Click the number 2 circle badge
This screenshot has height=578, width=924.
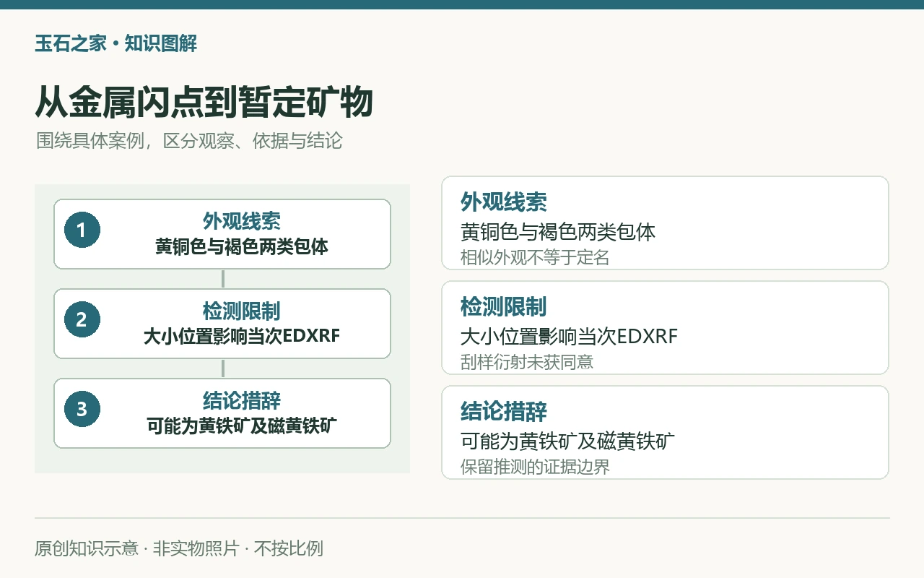pyautogui.click(x=82, y=319)
